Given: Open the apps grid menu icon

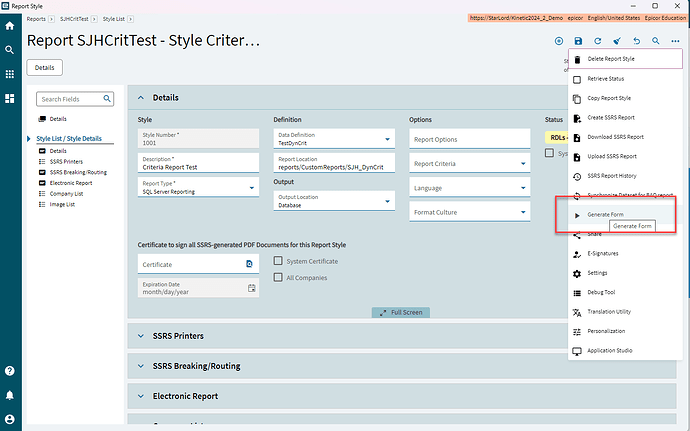Looking at the screenshot, I should (x=10, y=74).
